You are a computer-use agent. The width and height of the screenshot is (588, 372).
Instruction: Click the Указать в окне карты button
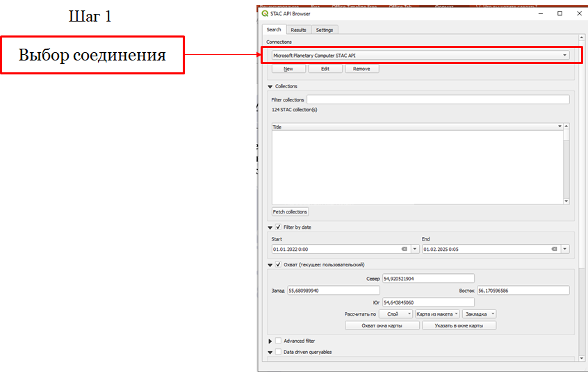tap(459, 325)
